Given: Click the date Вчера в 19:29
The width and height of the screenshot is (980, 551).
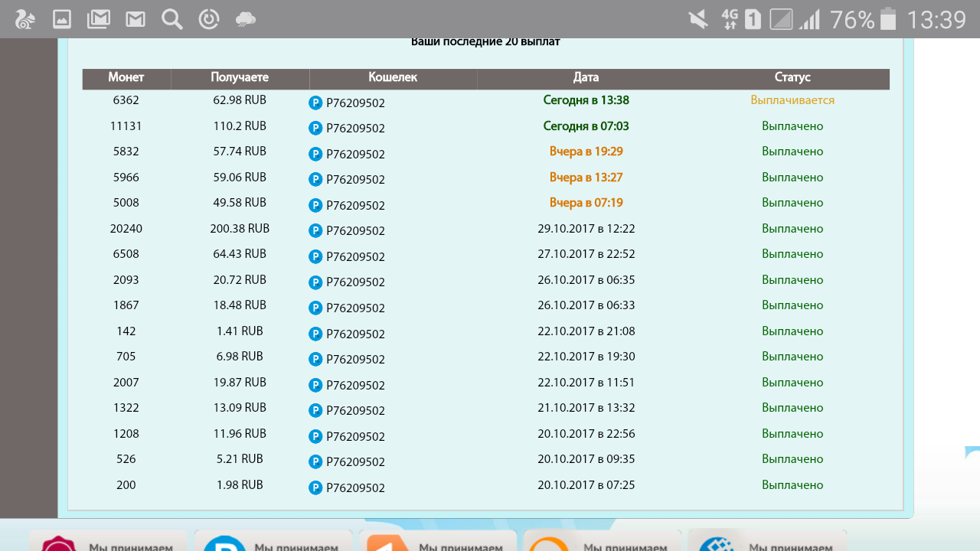Looking at the screenshot, I should 586,152.
